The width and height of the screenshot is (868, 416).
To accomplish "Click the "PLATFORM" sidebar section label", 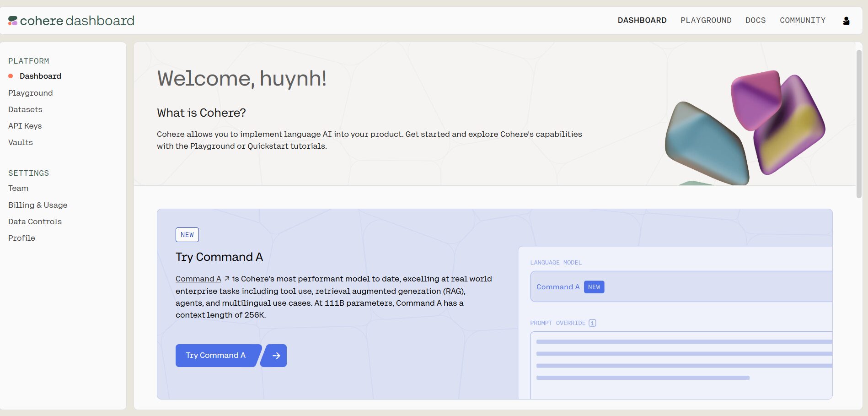I will point(29,61).
